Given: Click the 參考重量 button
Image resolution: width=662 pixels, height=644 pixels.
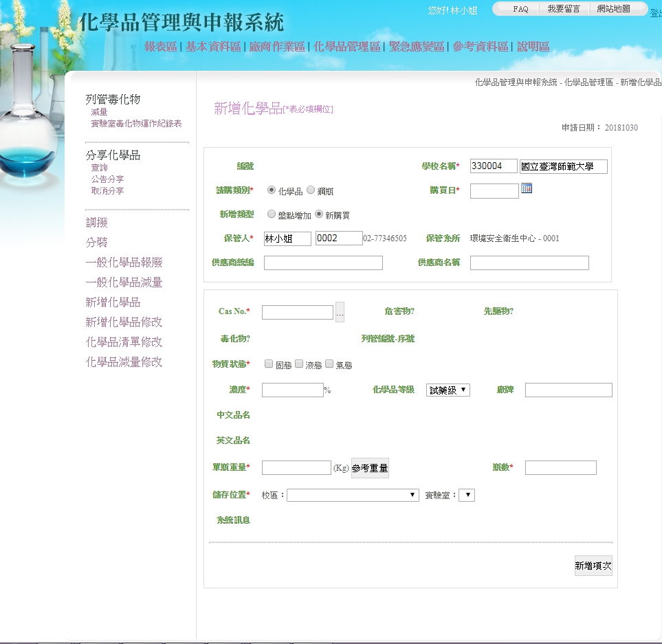Looking at the screenshot, I should pyautogui.click(x=370, y=468).
